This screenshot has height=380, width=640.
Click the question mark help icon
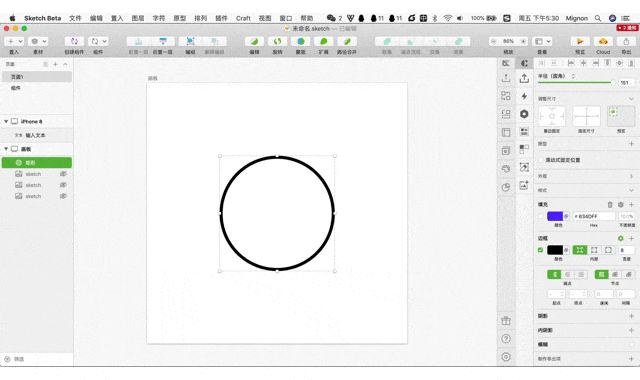(x=506, y=339)
